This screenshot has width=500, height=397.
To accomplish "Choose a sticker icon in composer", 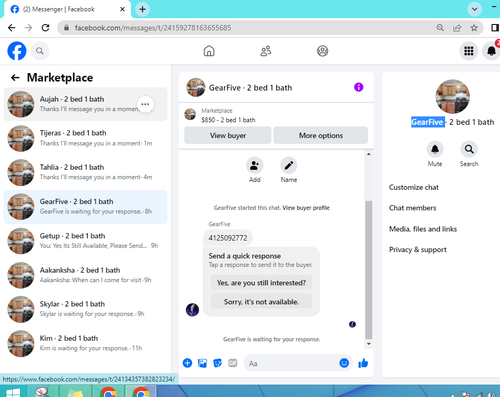I will pyautogui.click(x=217, y=363).
